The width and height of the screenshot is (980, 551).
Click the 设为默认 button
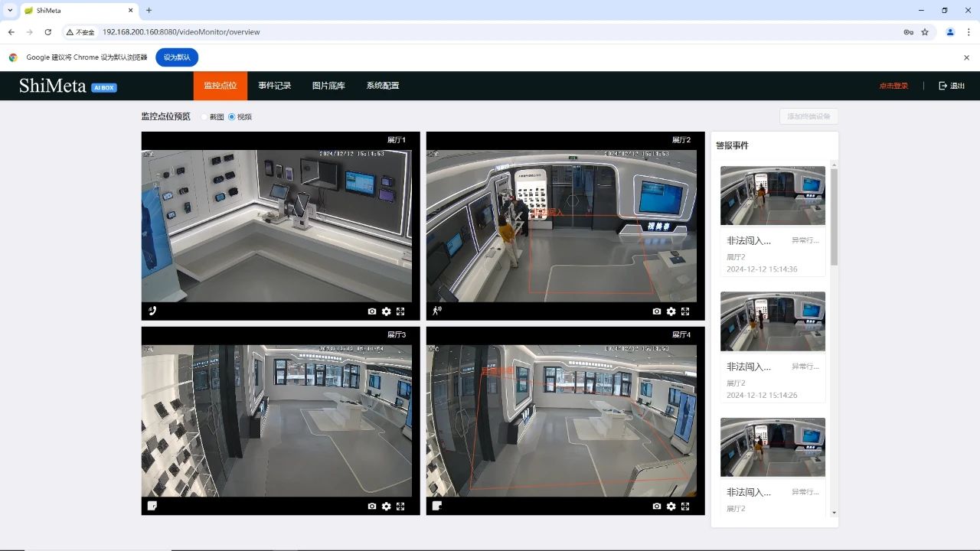pyautogui.click(x=177, y=57)
